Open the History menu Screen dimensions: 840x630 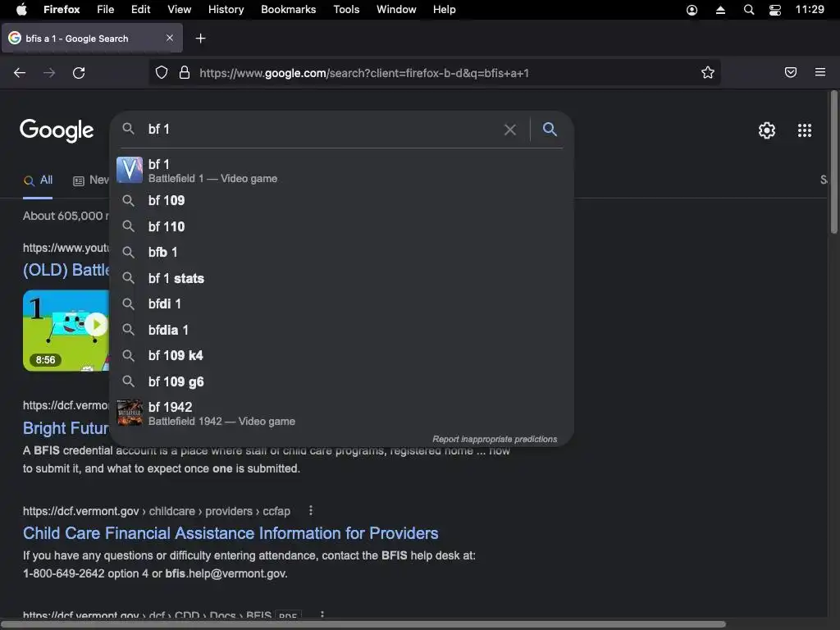(x=226, y=9)
